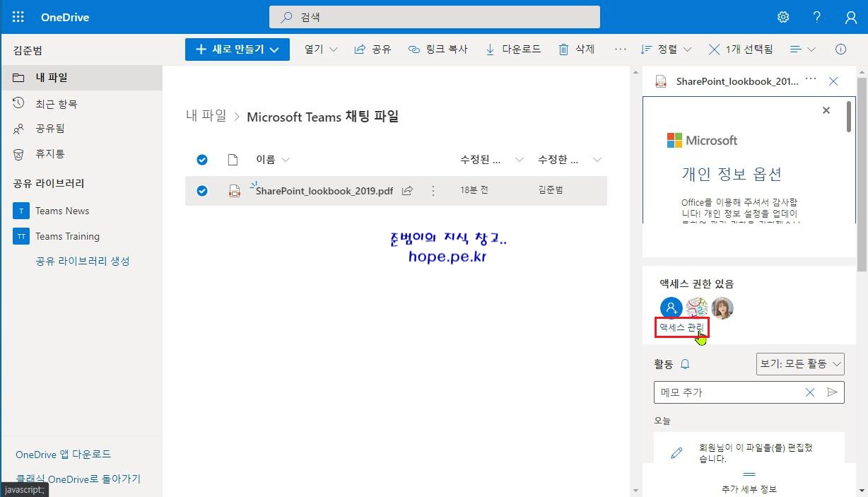
Task: Click the OneDrive 앱 다운로드 link
Action: tap(63, 454)
